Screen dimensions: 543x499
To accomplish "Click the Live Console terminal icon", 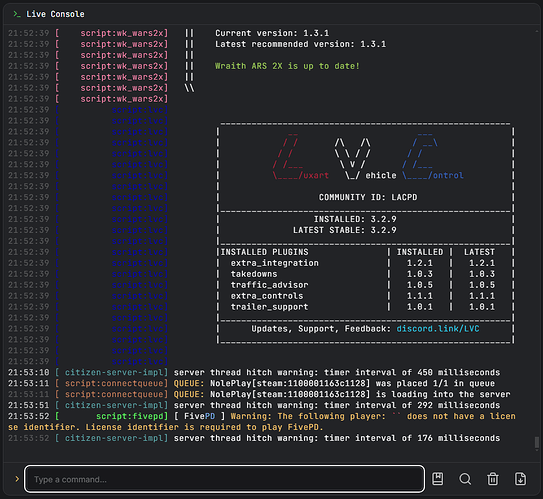I will coord(17,14).
